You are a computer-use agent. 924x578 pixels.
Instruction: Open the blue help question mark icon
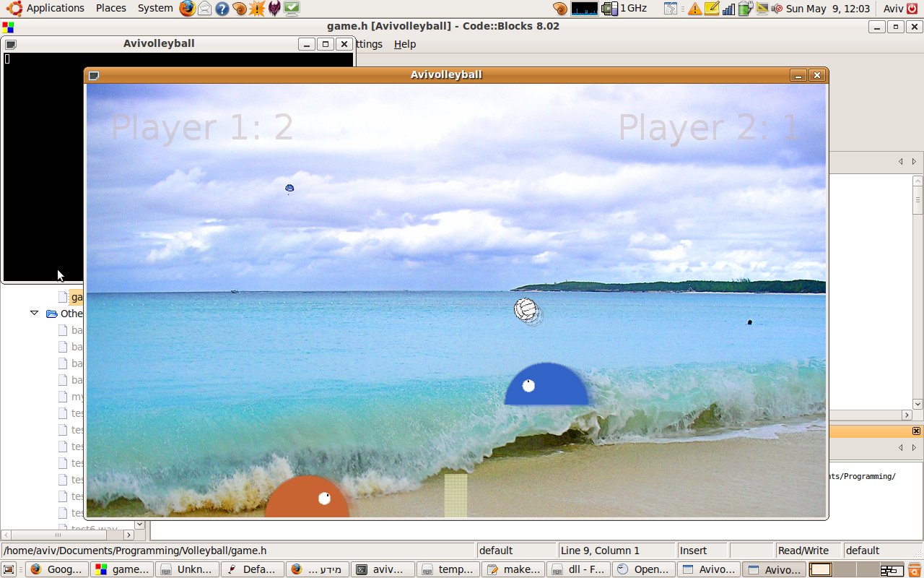tap(222, 9)
